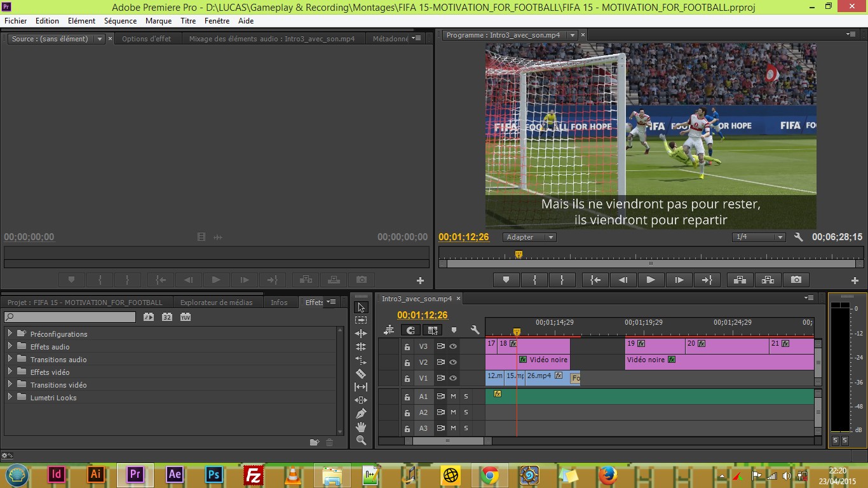This screenshot has height=488, width=868.
Task: Mute audio track A1
Action: coord(454,396)
